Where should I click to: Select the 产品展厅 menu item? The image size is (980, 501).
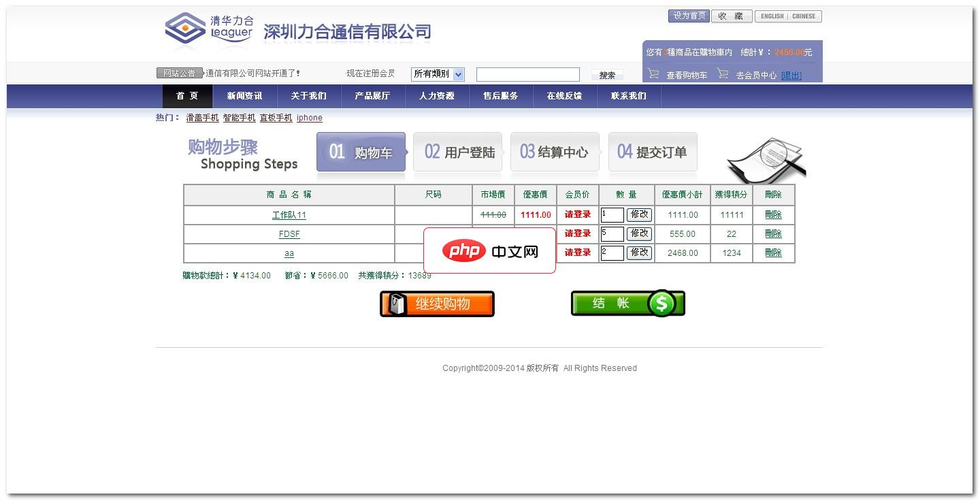(372, 95)
